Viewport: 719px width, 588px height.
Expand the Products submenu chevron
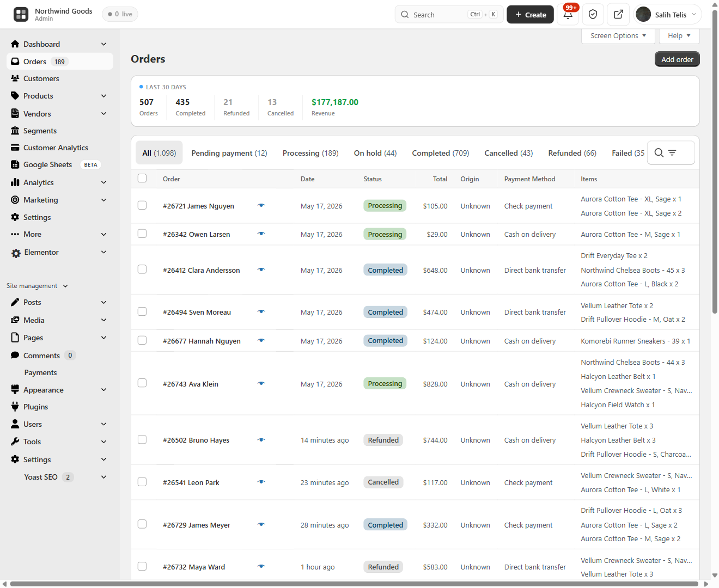(104, 96)
